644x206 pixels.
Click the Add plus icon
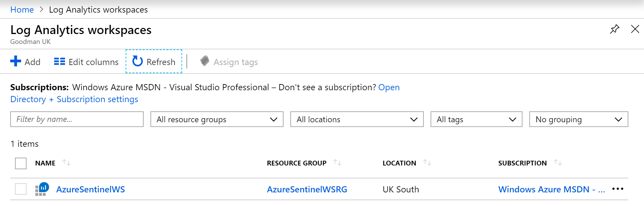tap(16, 61)
